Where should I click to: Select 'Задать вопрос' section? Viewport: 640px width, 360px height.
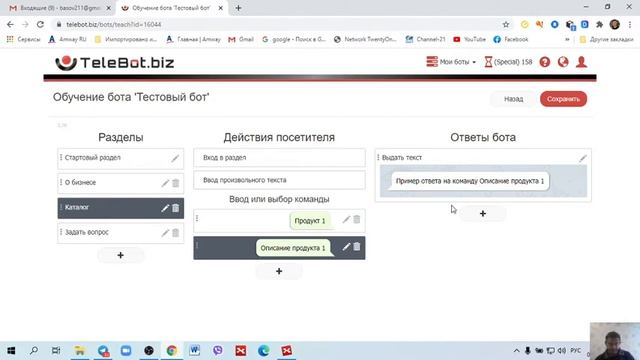(x=120, y=233)
